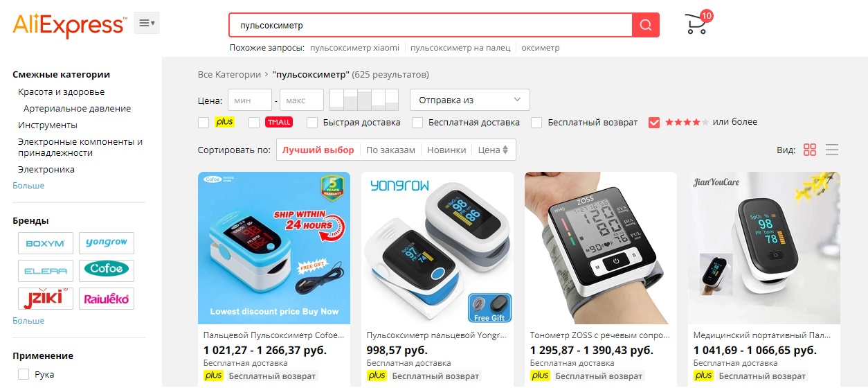Tick the Бесплатная доставка checkbox
Viewport: 868px width, 388px height.
417,123
